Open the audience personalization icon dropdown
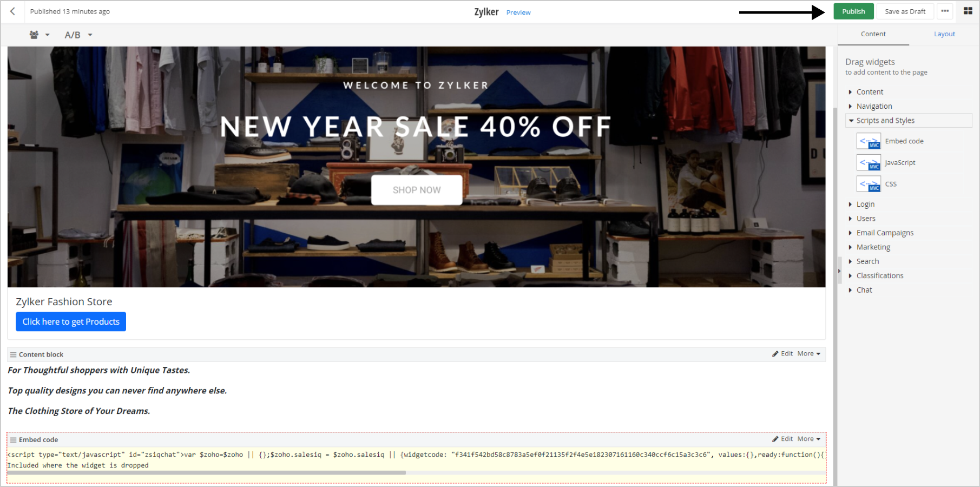 (x=39, y=35)
